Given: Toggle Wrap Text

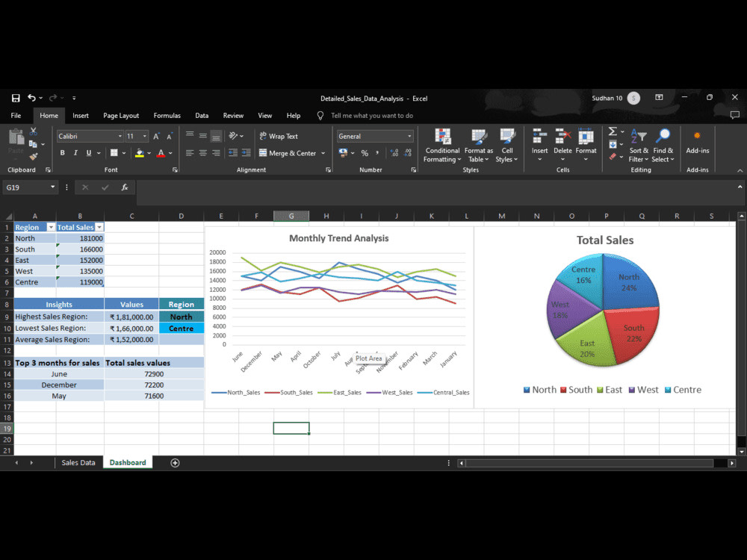Looking at the screenshot, I should click(279, 136).
